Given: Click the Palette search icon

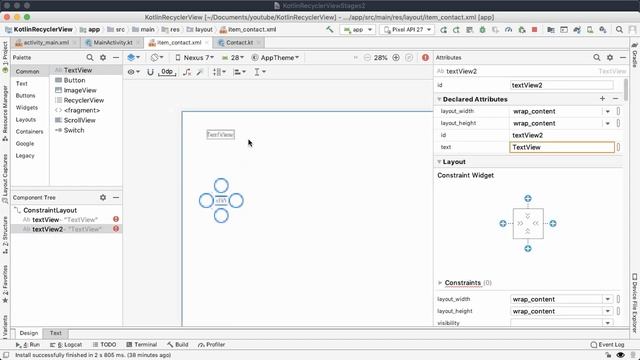Looking at the screenshot, I should [x=90, y=58].
